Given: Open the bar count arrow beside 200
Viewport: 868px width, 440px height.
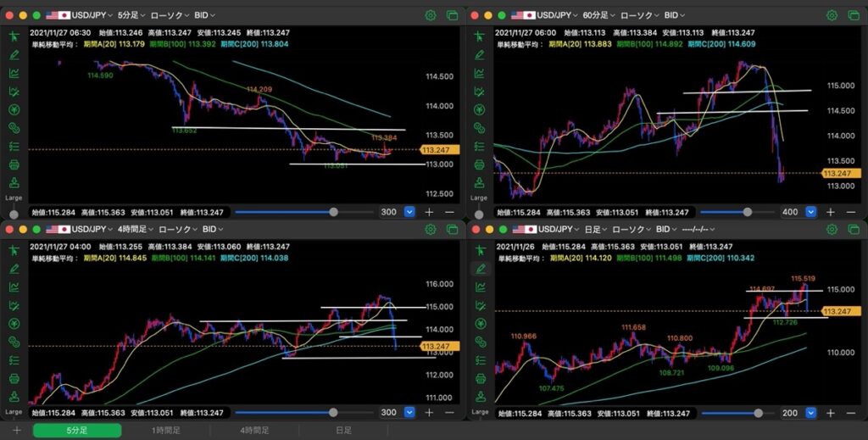Looking at the screenshot, I should 811,413.
